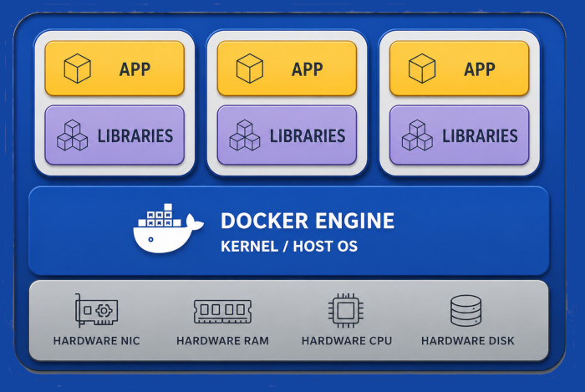Click the cube icon in the left container's APP box

[77, 69]
